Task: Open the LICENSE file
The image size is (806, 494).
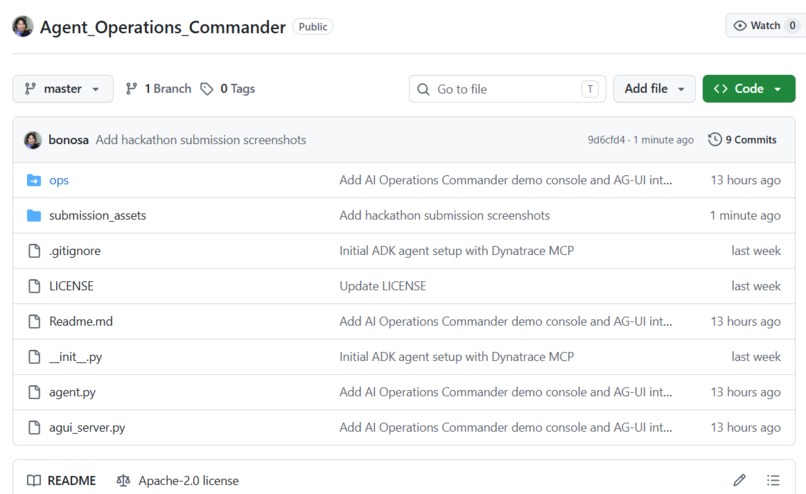Action: coord(71,286)
